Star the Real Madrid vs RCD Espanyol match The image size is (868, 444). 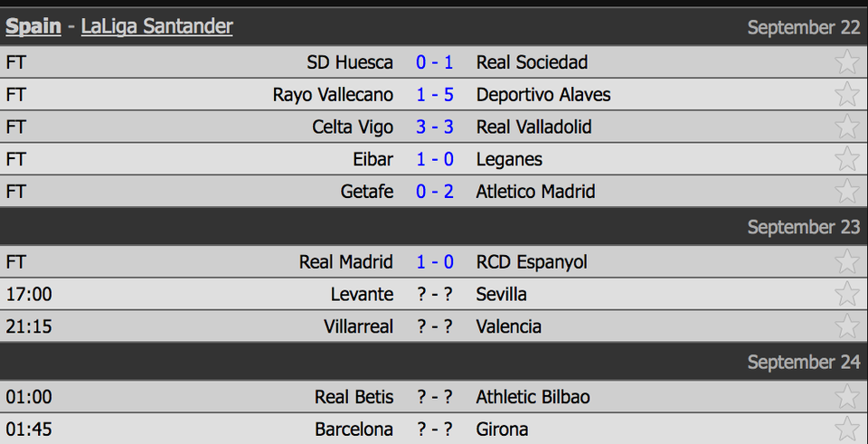[847, 261]
